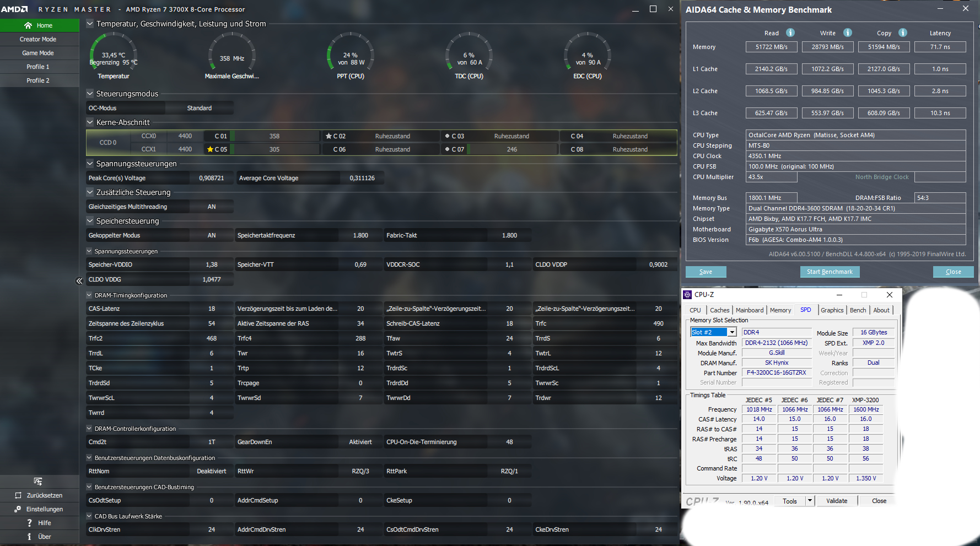Click the Home house icon in the sidebar
This screenshot has width=980, height=546.
tap(28, 25)
